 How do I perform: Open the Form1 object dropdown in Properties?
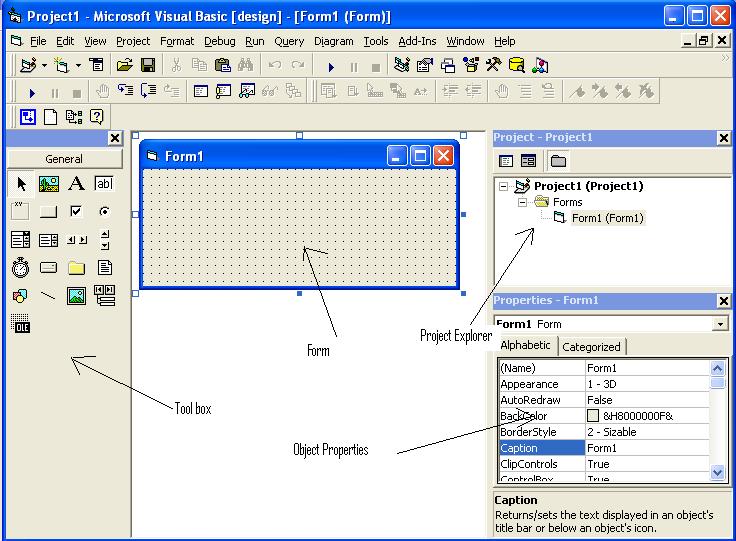720,324
